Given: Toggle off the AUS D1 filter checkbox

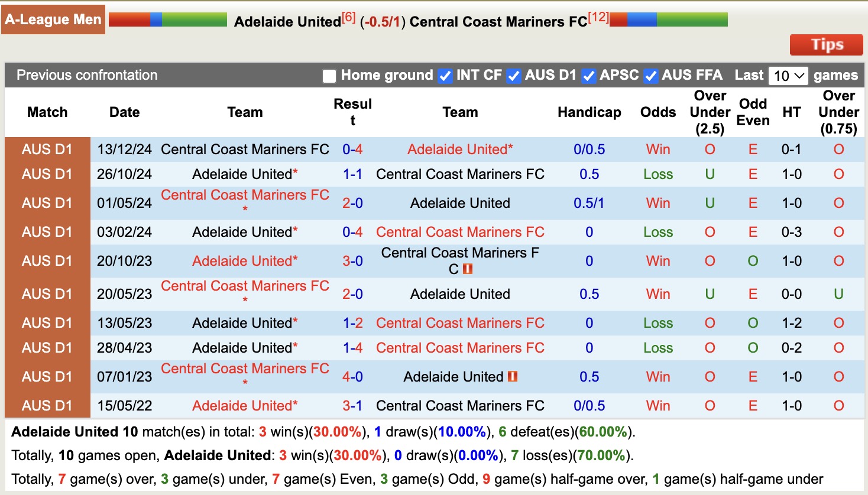Looking at the screenshot, I should 514,76.
